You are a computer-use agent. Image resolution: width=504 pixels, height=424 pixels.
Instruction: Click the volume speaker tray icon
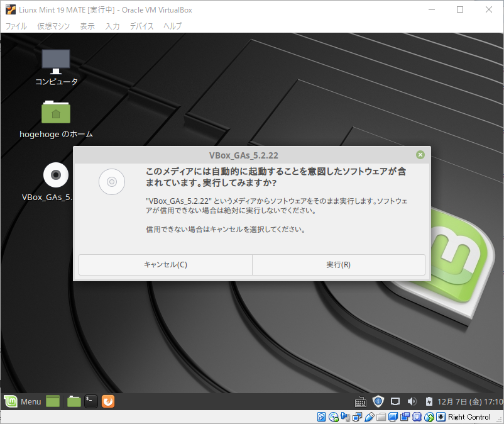coord(412,401)
